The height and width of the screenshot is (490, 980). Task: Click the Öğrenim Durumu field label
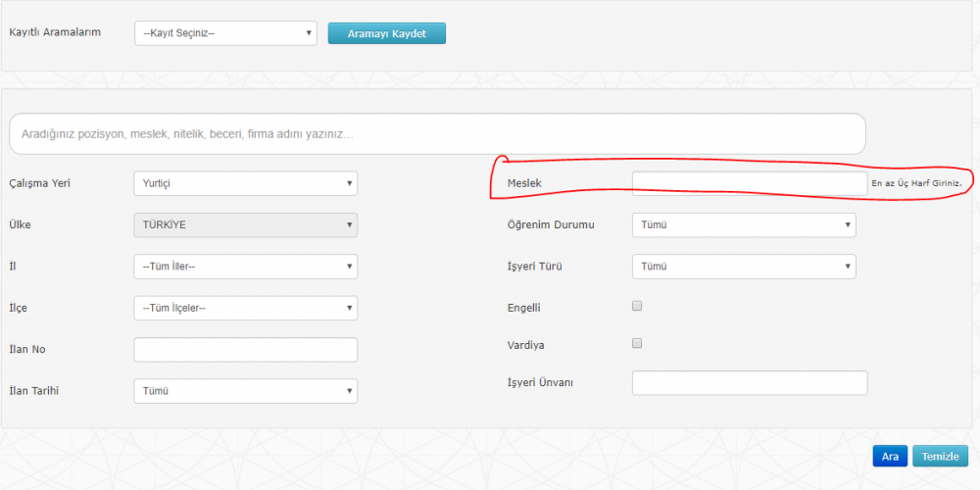[x=551, y=224]
